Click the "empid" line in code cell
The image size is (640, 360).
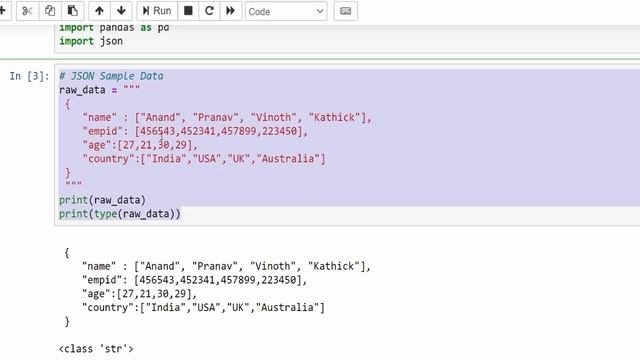[195, 131]
